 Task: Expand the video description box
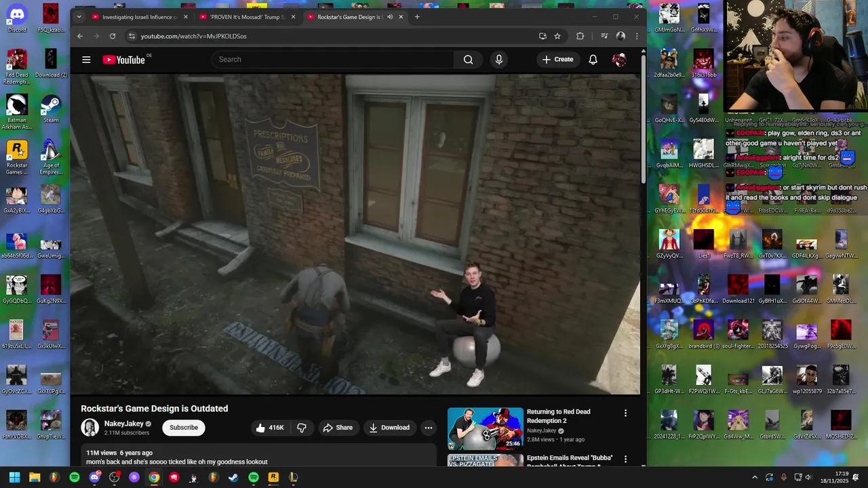258,456
